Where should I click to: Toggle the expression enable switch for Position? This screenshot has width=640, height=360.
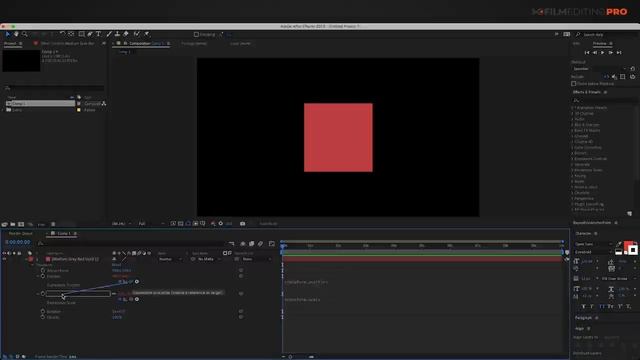pos(120,282)
